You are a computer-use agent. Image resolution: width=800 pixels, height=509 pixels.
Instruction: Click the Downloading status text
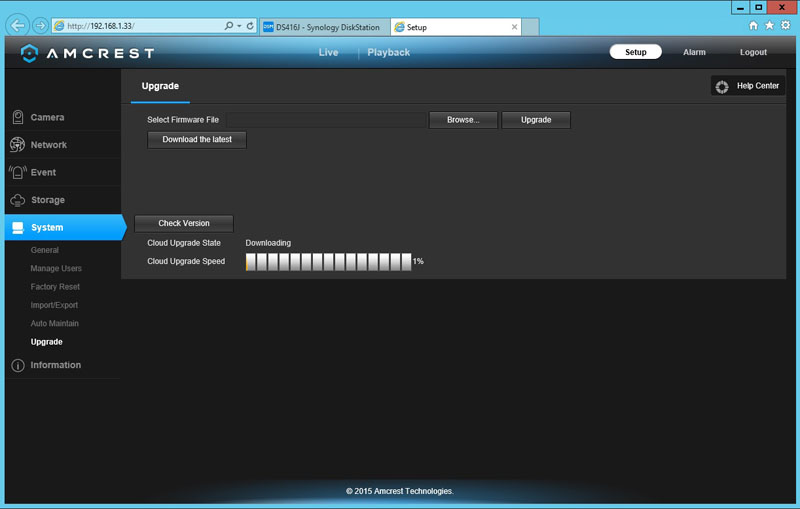pyautogui.click(x=268, y=243)
